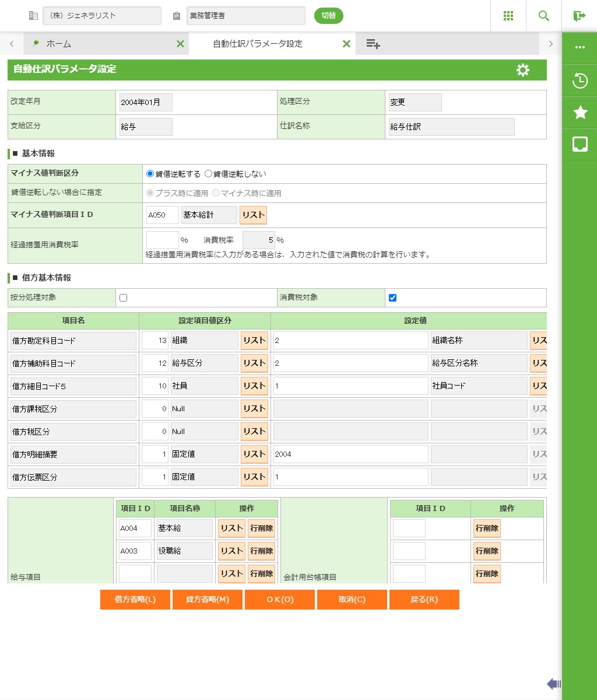The width and height of the screenshot is (597, 700).
Task: Open the apps grid menu icon
Action: 508,16
